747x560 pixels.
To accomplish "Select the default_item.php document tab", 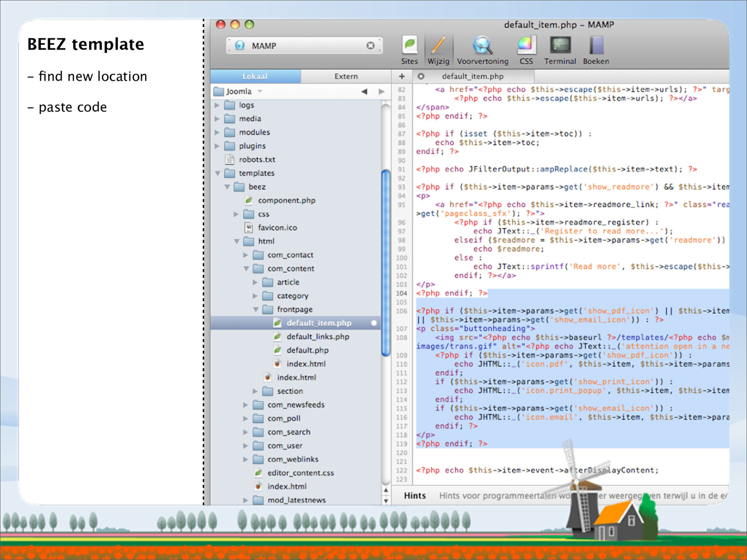I will [472, 76].
